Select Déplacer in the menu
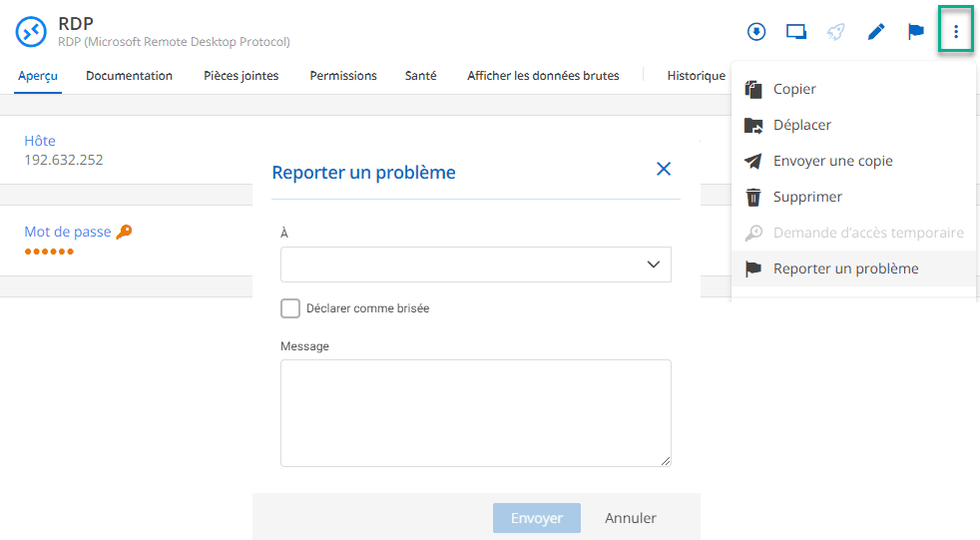Viewport: 980px width, 540px height. (801, 125)
